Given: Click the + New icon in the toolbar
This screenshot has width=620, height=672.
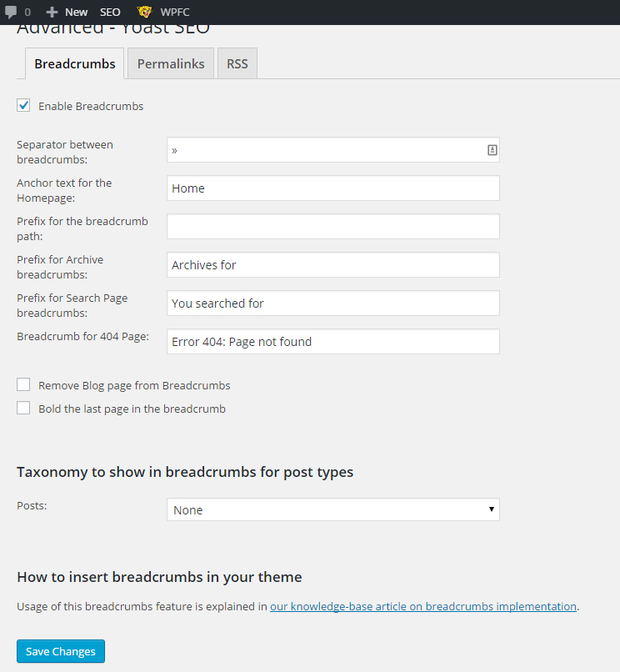Looking at the screenshot, I should point(65,12).
